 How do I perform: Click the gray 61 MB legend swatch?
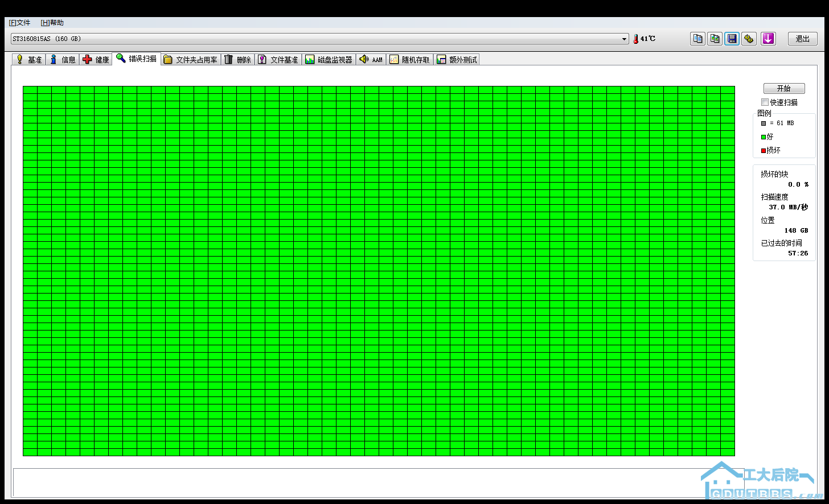tap(764, 123)
